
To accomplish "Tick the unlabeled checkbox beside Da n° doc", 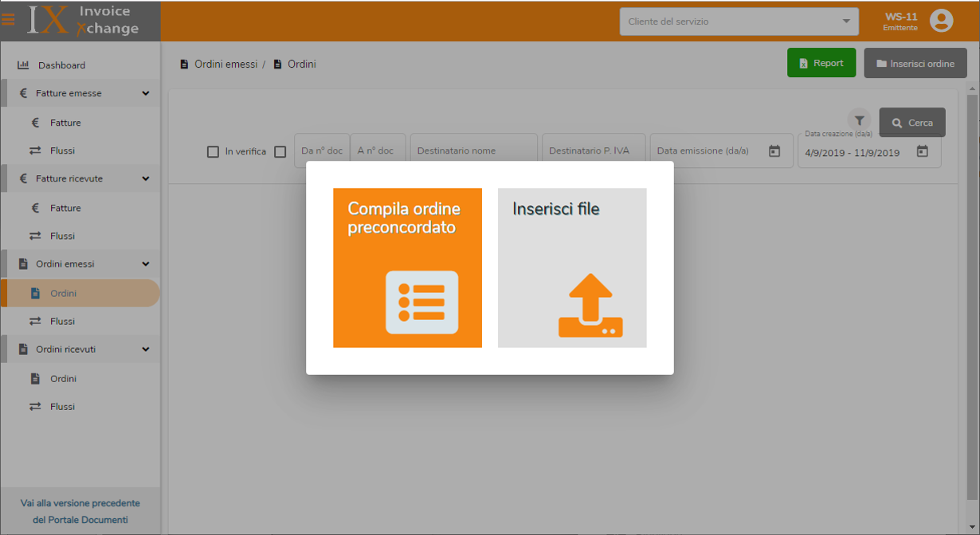I will [x=280, y=151].
